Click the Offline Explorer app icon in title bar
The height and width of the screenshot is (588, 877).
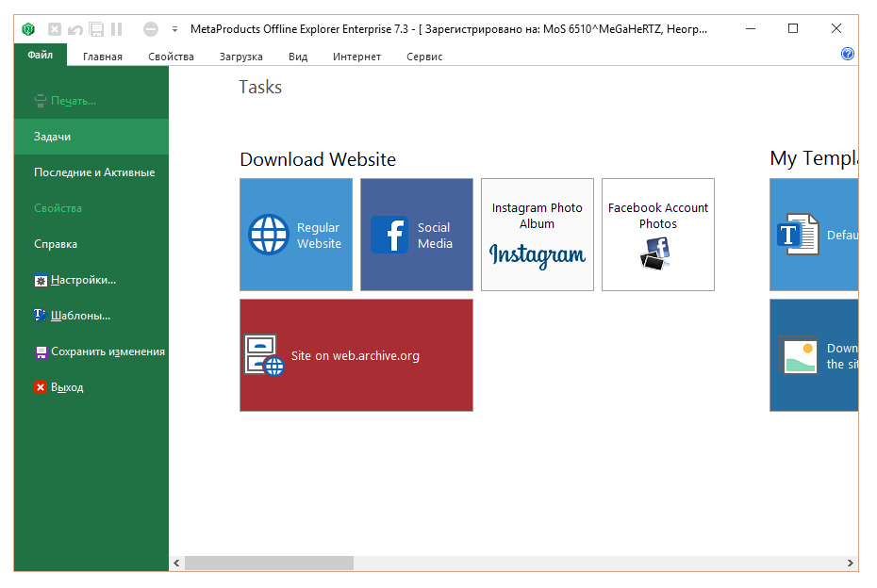[x=28, y=29]
